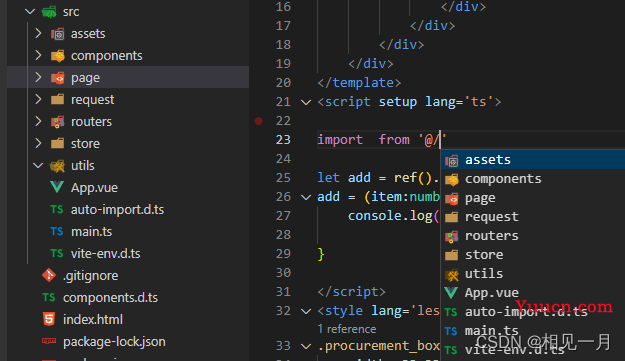The width and height of the screenshot is (625, 361).
Task: Click the store folder icon in suggestion list
Action: (x=452, y=255)
